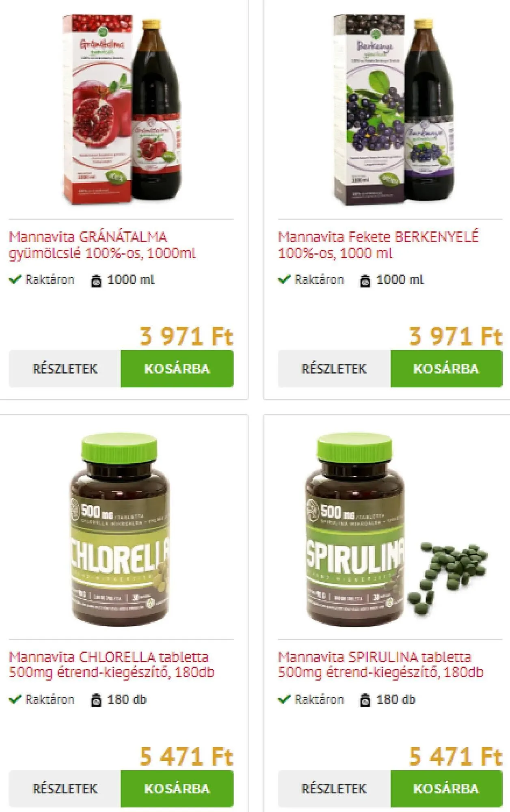Add pomegranate juice to cart with KOSÁRBA
Image resolution: width=510 pixels, height=812 pixels.
(177, 369)
